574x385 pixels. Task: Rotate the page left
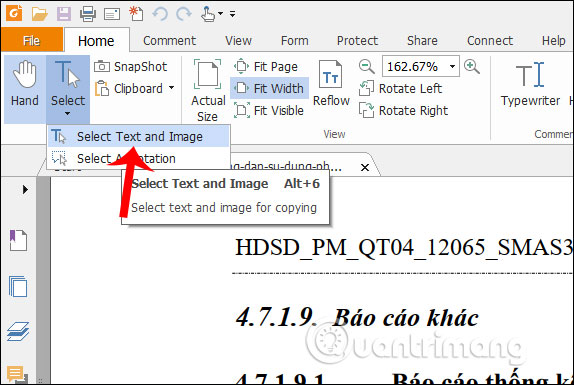(x=400, y=89)
